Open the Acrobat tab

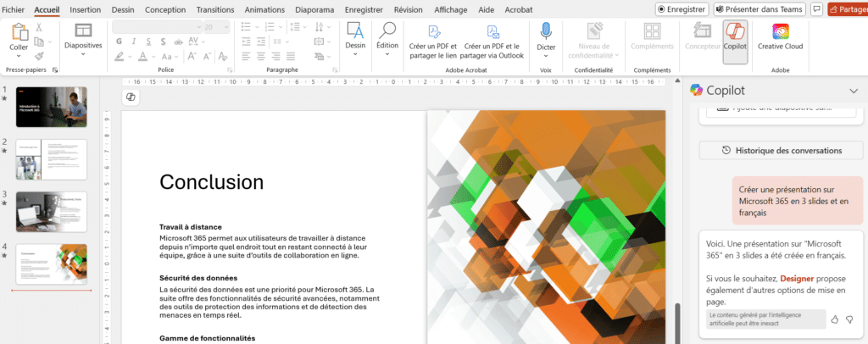coord(519,9)
